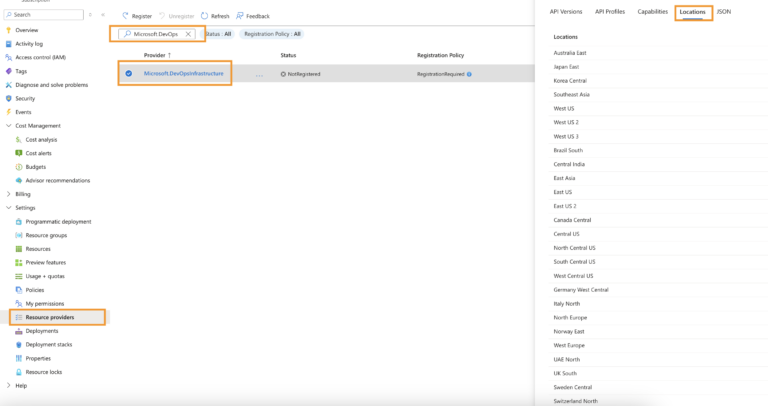Select the Korea Central location row

[x=658, y=81]
